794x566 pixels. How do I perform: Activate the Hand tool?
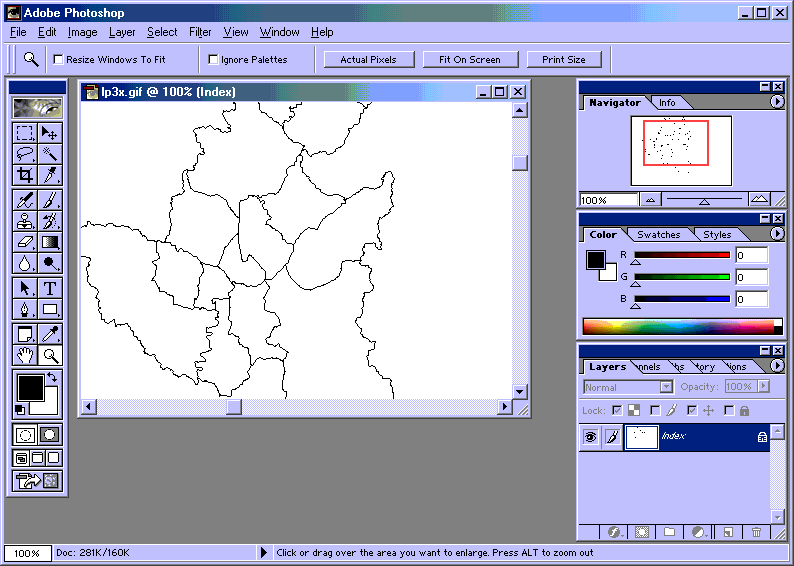[x=25, y=355]
